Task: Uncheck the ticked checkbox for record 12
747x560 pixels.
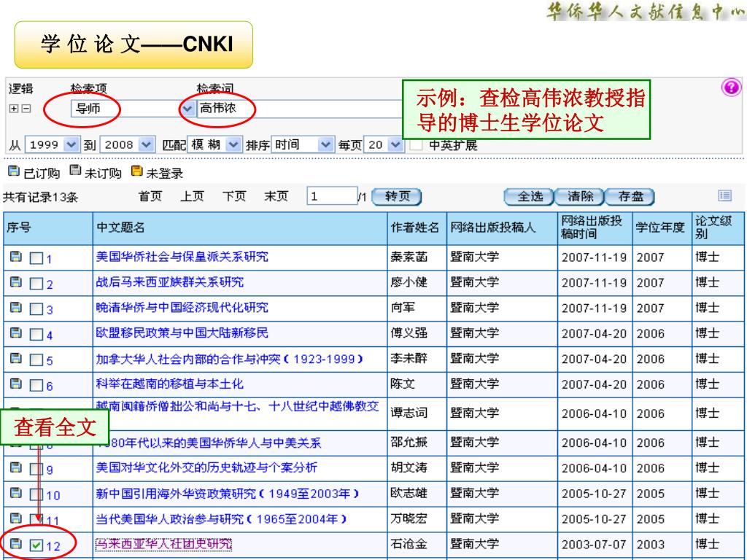Action: coord(36,545)
